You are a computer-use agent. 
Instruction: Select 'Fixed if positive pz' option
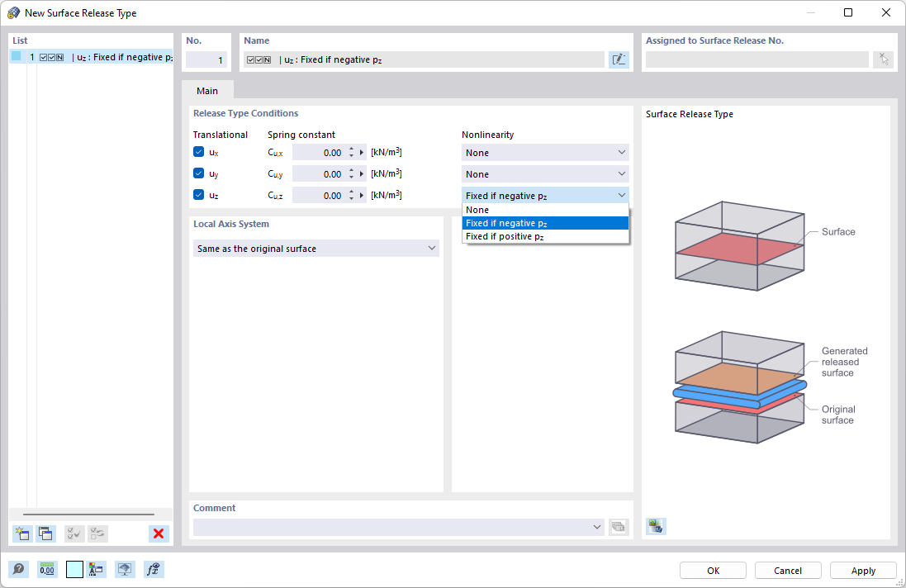pyautogui.click(x=545, y=236)
